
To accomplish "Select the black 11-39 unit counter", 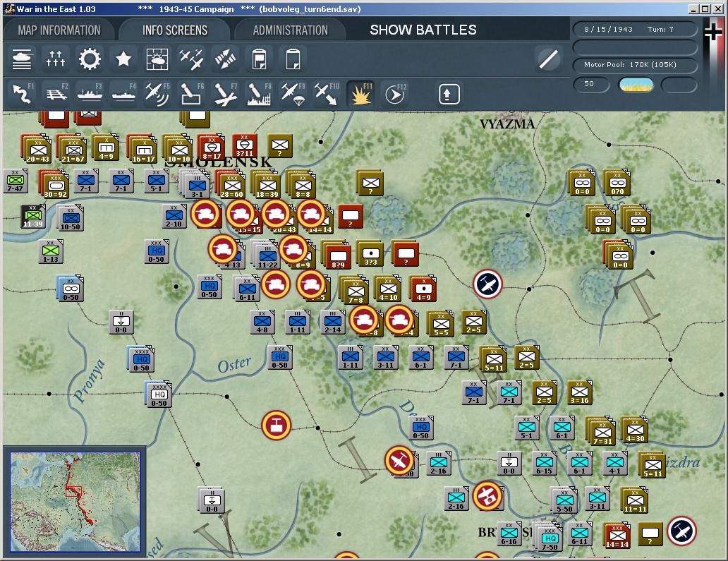I will pos(32,217).
